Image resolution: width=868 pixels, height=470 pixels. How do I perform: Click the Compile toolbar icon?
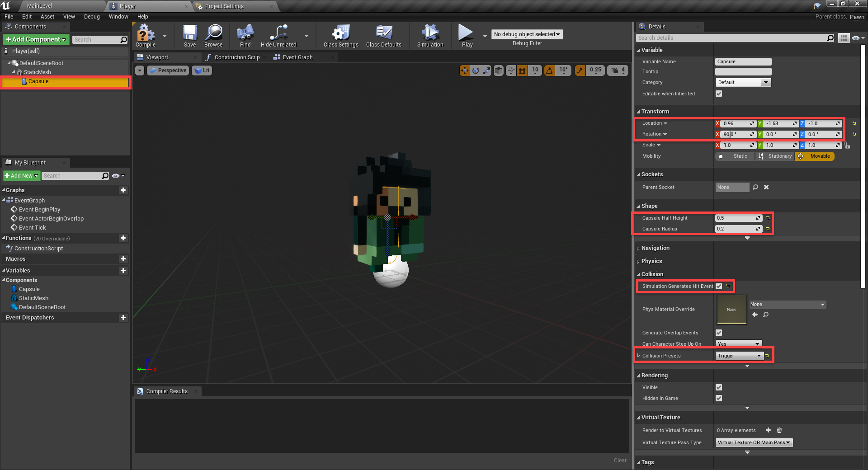[x=146, y=36]
